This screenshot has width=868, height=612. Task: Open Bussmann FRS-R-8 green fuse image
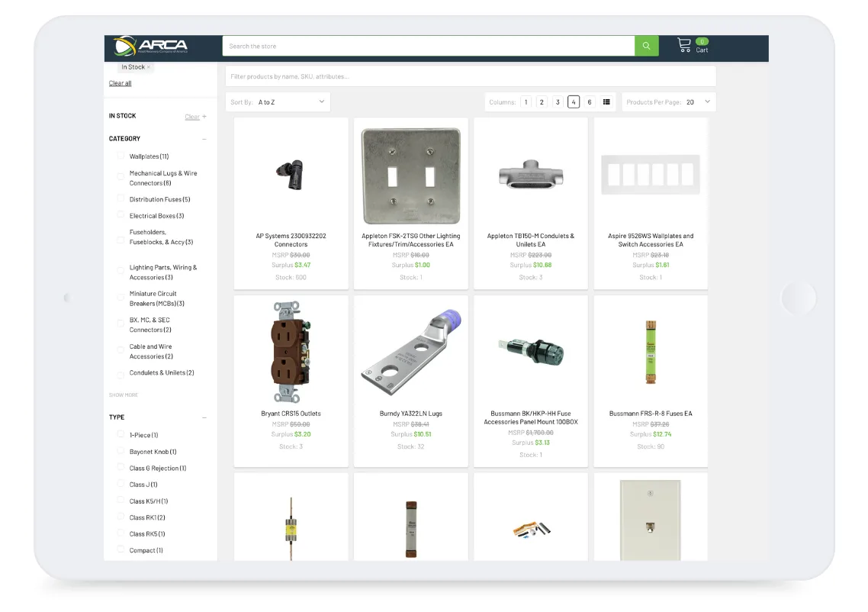coord(651,352)
